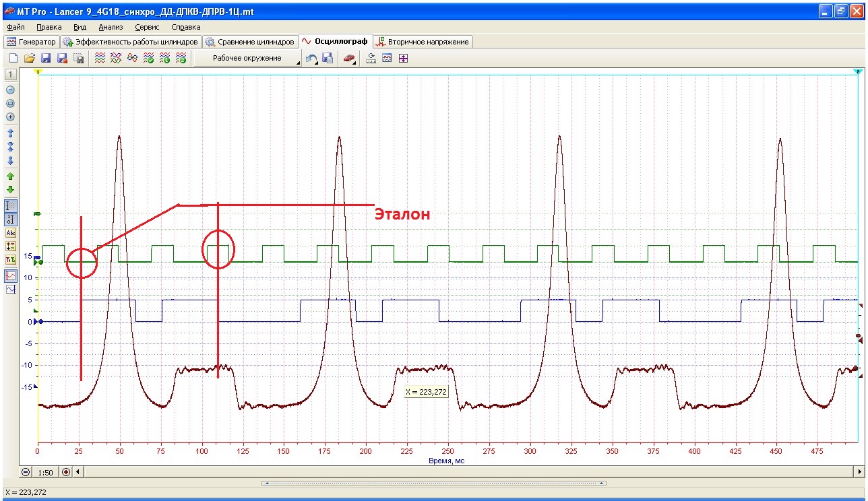Toggle the vertical axis scale button

click(x=10, y=218)
